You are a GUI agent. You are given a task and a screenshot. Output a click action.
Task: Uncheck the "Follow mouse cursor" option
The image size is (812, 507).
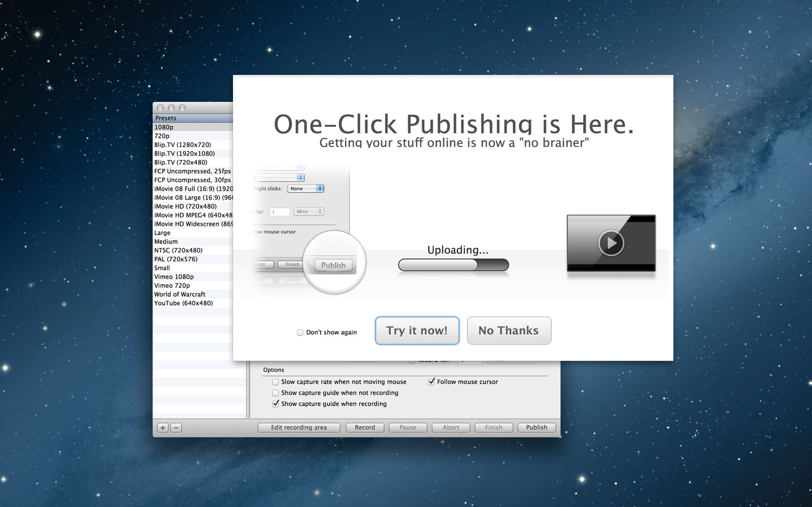[x=431, y=382]
